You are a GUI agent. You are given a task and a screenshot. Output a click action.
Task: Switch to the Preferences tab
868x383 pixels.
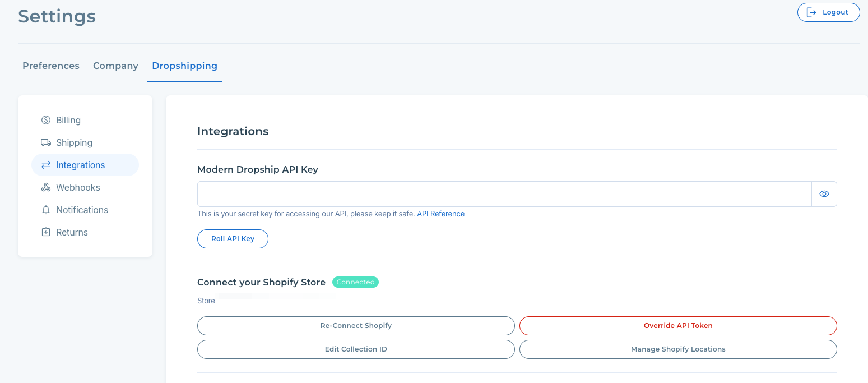pyautogui.click(x=51, y=66)
